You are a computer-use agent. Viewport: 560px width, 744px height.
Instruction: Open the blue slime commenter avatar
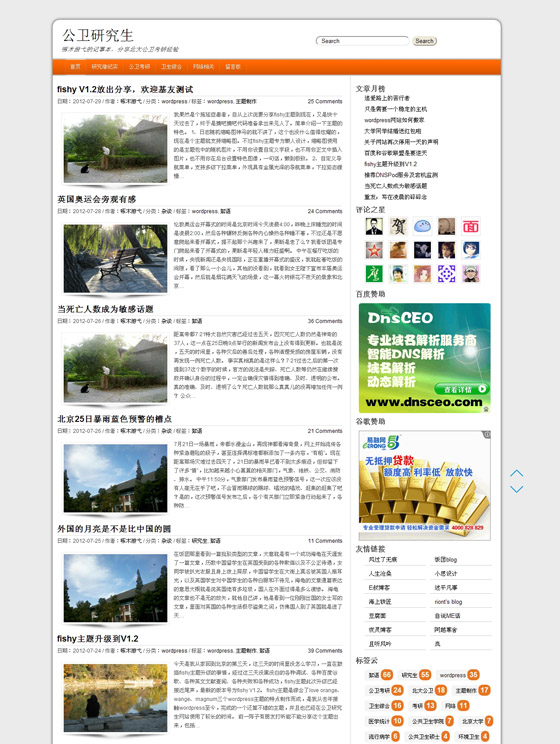tap(422, 226)
